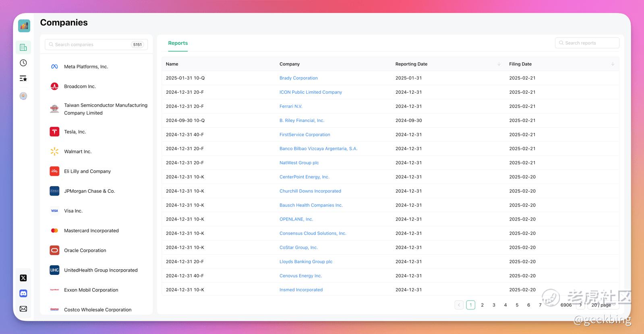644x334 pixels.
Task: Open Churchill Downs Incorporated link
Action: tap(310, 191)
